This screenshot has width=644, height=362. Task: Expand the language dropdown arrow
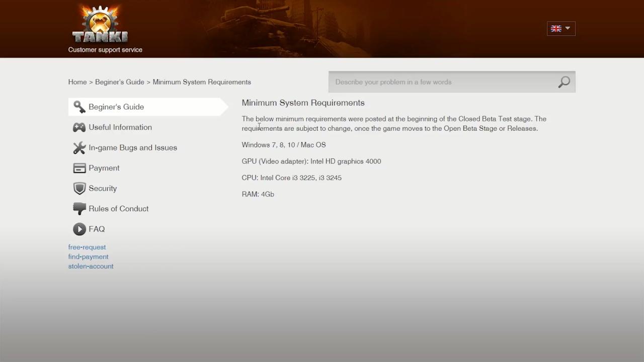click(x=568, y=29)
